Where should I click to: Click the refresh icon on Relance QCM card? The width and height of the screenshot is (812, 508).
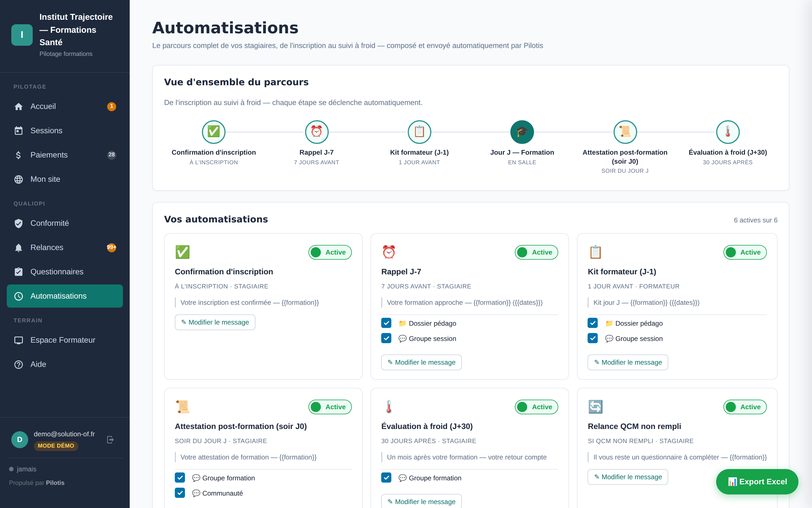[x=595, y=406]
